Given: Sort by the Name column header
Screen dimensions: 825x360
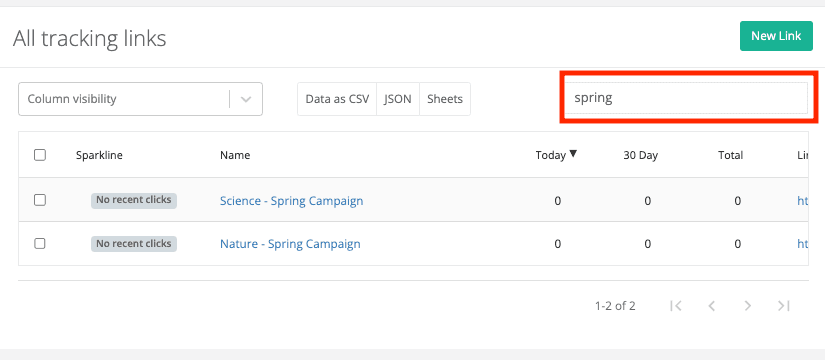Looking at the screenshot, I should [235, 155].
